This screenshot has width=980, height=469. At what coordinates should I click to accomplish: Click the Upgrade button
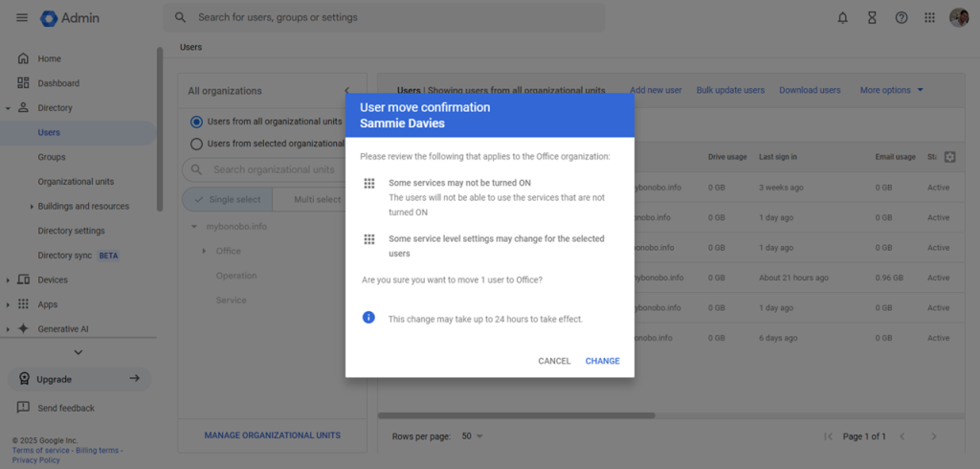click(79, 379)
